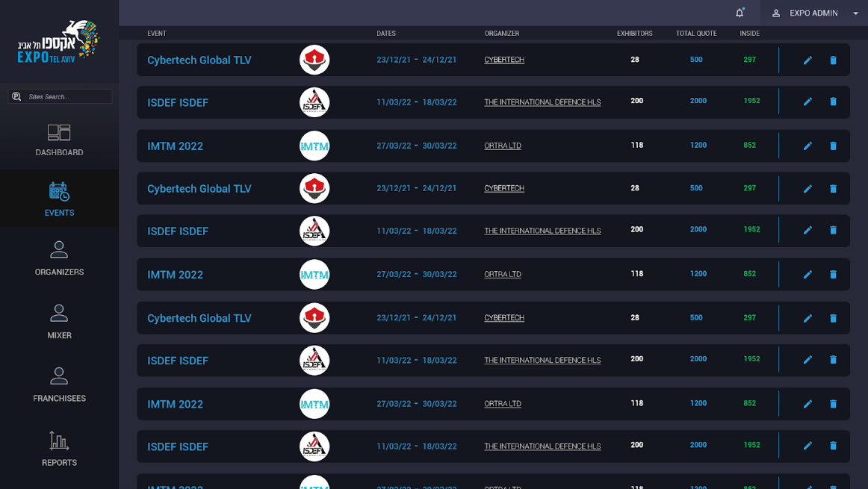
Task: Expand the Expo Admin dropdown arrow
Action: 855,13
